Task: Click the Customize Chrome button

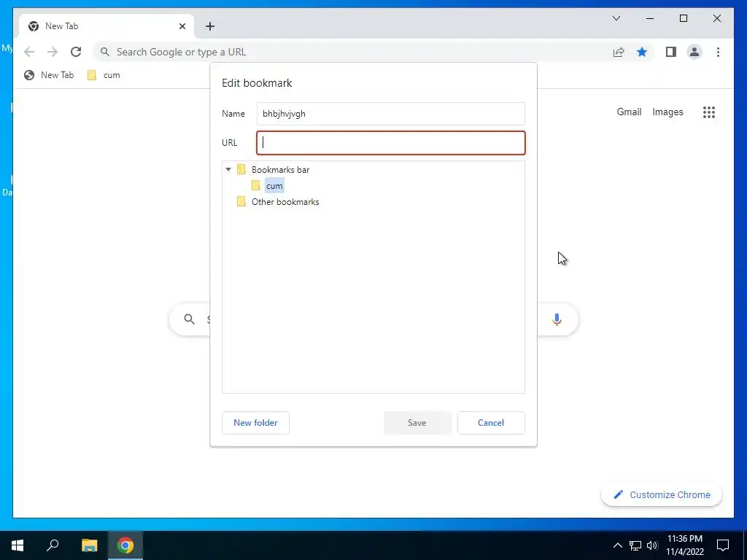Action: coord(662,495)
